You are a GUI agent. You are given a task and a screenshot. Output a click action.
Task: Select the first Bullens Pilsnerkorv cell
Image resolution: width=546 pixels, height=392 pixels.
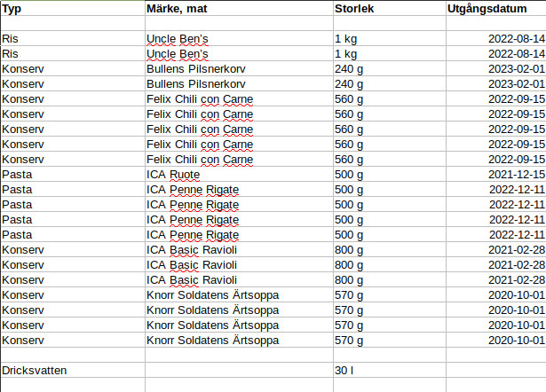(239, 68)
